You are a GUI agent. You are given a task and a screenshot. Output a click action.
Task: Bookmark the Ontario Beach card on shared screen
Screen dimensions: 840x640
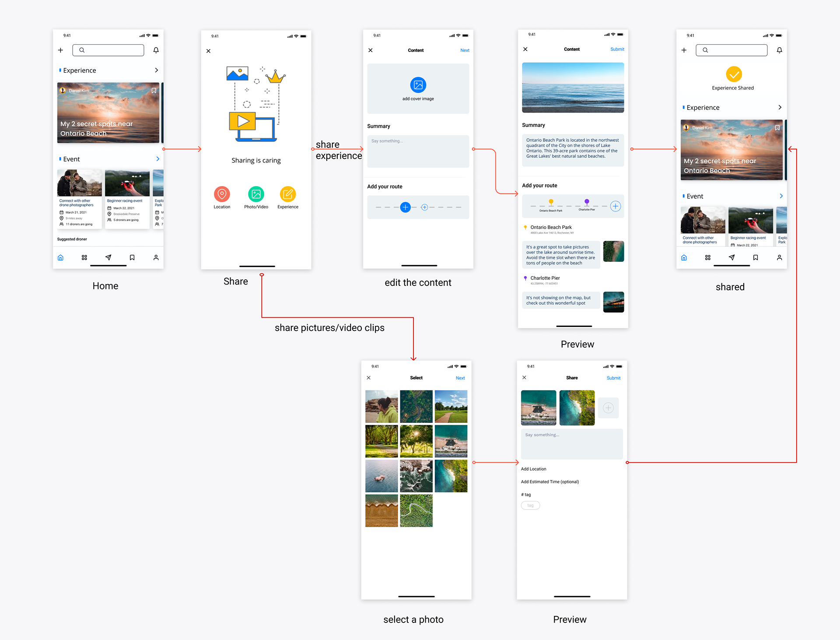point(777,128)
